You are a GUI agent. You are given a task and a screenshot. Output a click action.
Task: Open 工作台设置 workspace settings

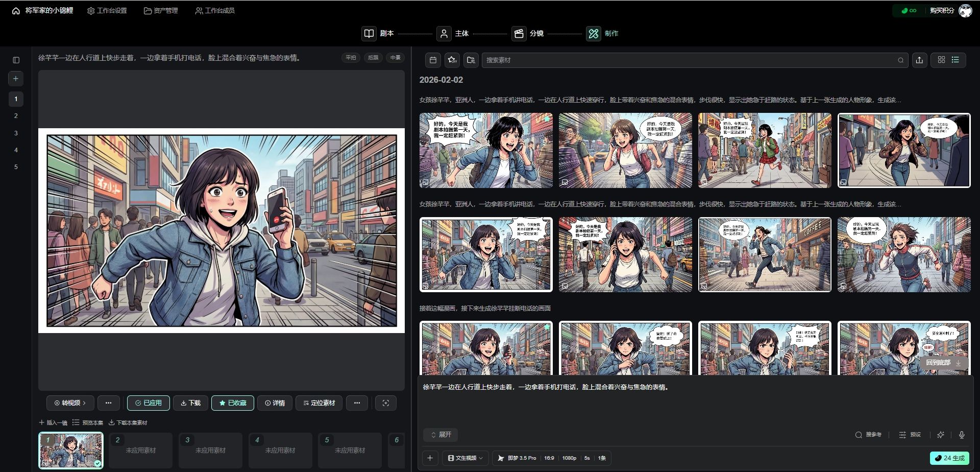[x=107, y=11]
